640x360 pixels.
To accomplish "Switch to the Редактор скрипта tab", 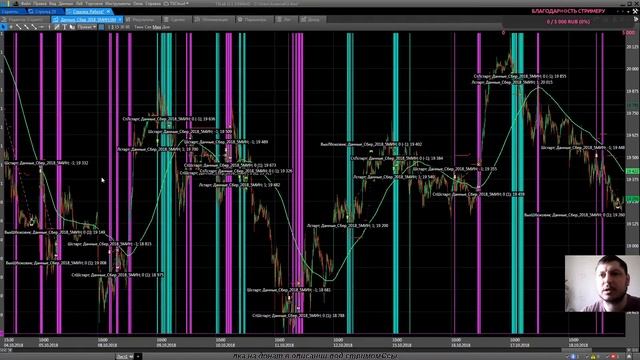I will (x=25, y=19).
